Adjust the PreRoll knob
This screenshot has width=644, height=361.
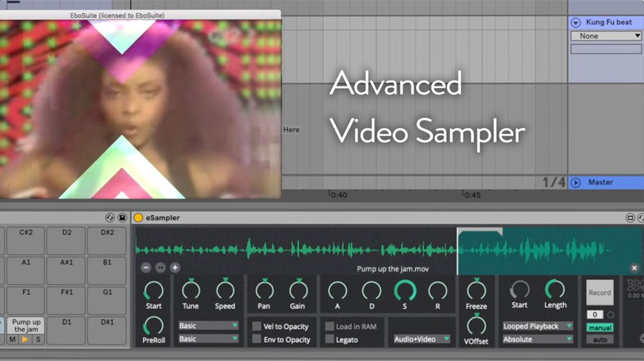(153, 326)
